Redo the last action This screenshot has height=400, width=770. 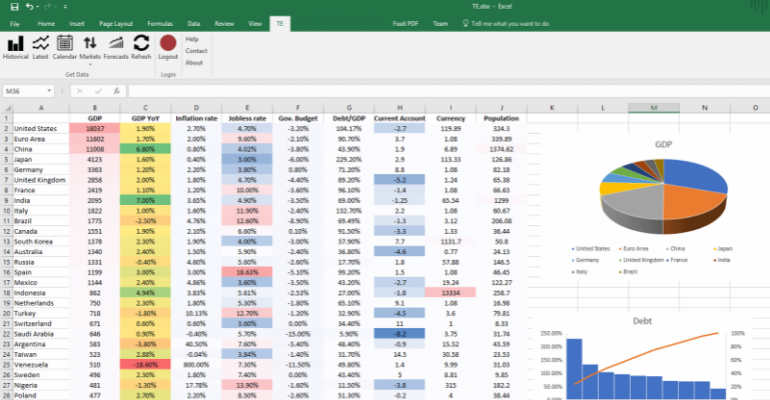tap(47, 6)
